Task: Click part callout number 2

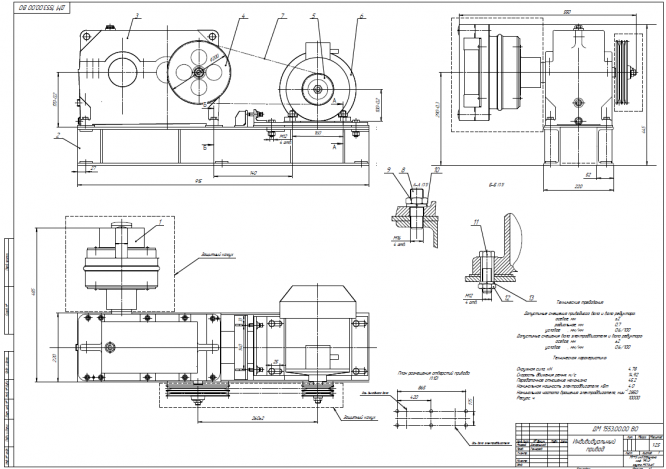Action: click(59, 136)
